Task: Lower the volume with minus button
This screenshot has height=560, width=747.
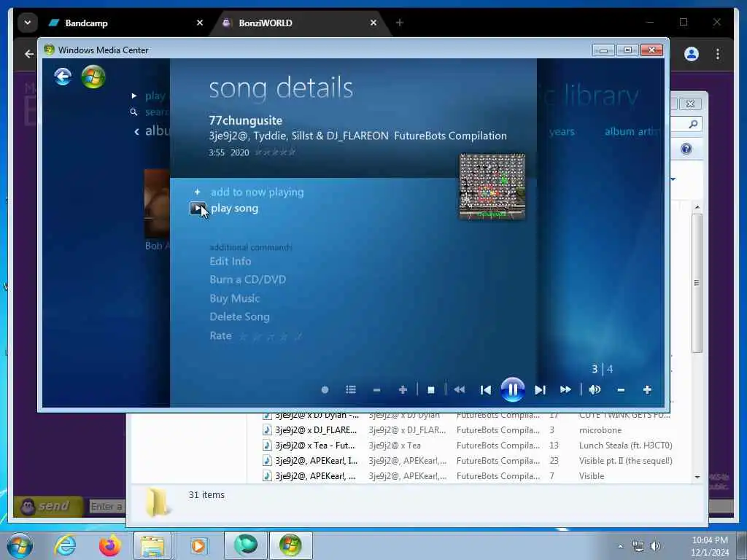Action: [621, 390]
